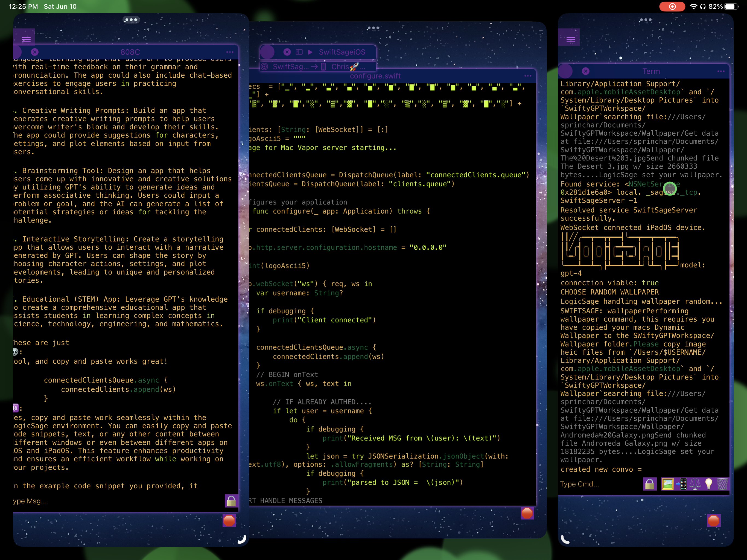The height and width of the screenshot is (560, 747).
Task: Click the framed picture wallpaper icon
Action: pyautogui.click(x=667, y=484)
